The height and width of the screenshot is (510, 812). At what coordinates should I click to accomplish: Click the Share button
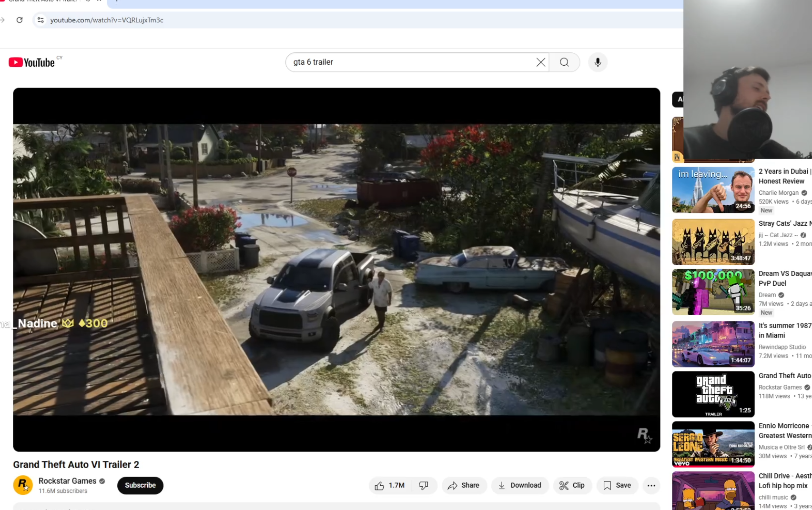[x=464, y=485]
